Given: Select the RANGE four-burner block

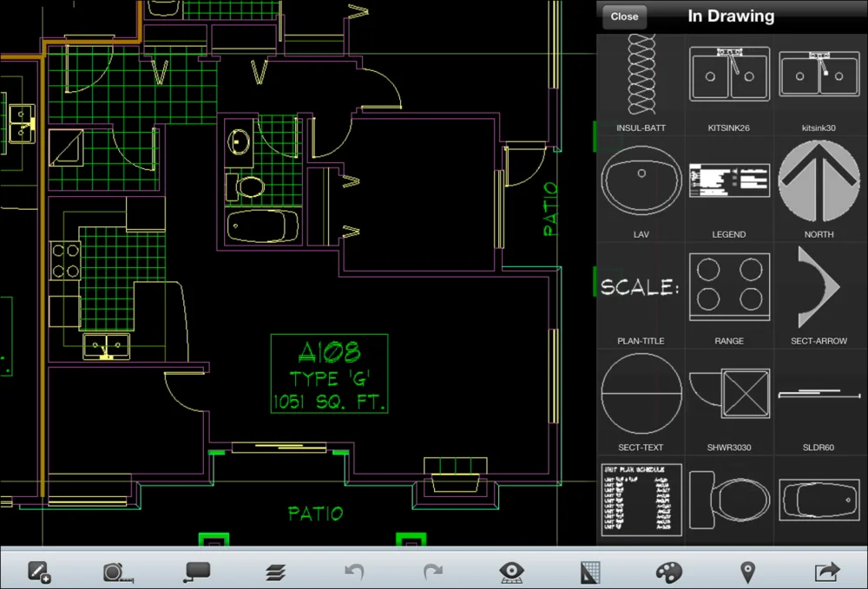Looking at the screenshot, I should pyautogui.click(x=729, y=287).
